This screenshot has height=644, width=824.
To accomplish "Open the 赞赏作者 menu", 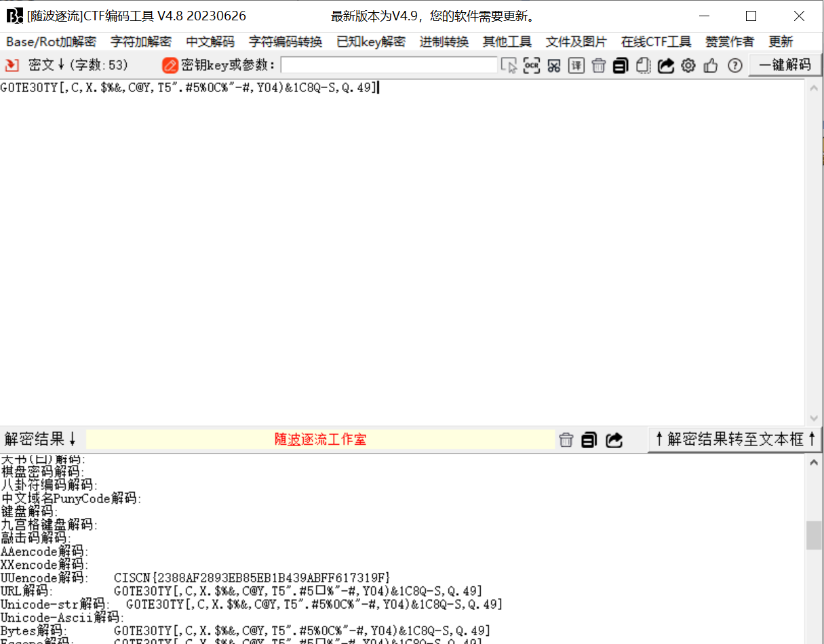I will (x=730, y=41).
